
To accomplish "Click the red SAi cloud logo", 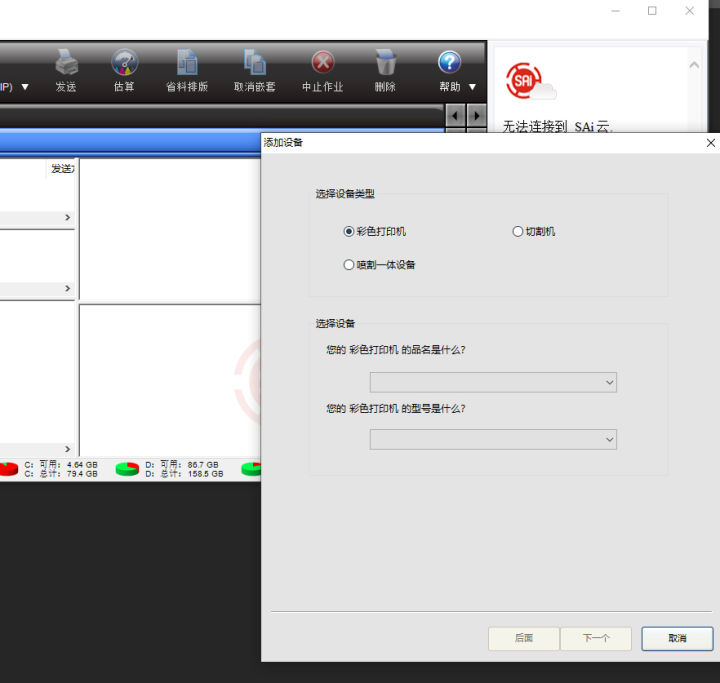I will (527, 82).
